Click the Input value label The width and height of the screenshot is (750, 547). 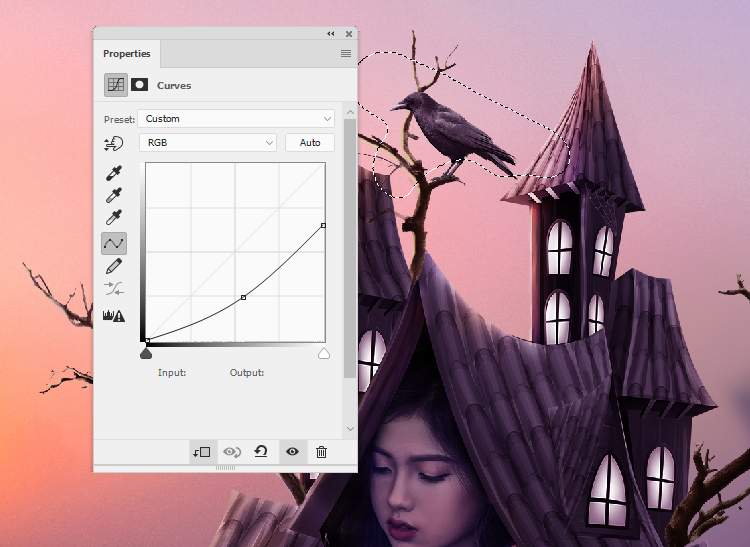point(172,372)
